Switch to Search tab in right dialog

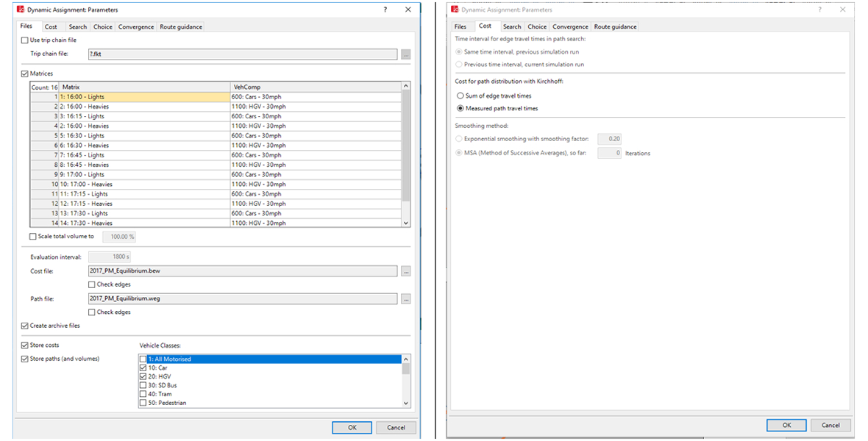tap(512, 26)
